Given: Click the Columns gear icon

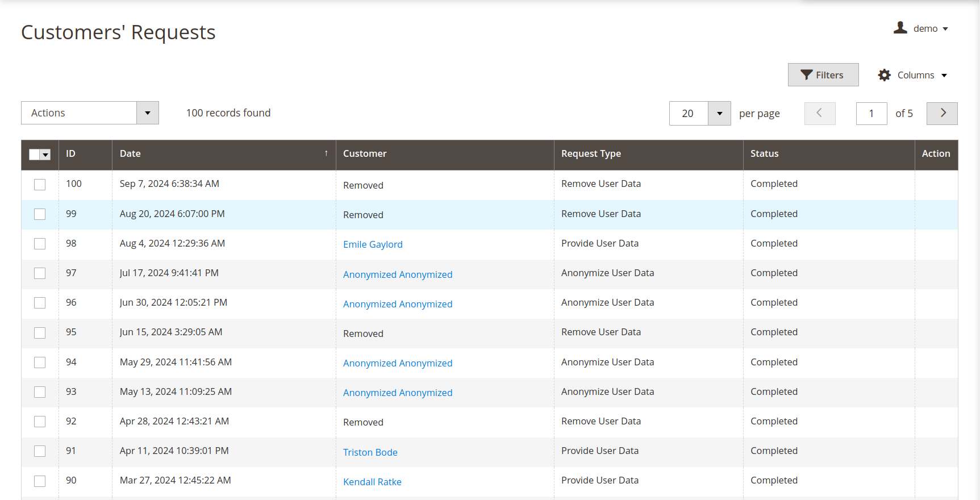Looking at the screenshot, I should pos(884,75).
